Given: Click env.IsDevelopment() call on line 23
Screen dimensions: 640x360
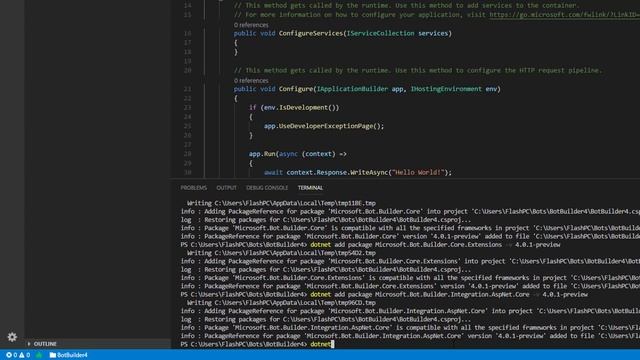Looking at the screenshot, I should pos(302,108).
